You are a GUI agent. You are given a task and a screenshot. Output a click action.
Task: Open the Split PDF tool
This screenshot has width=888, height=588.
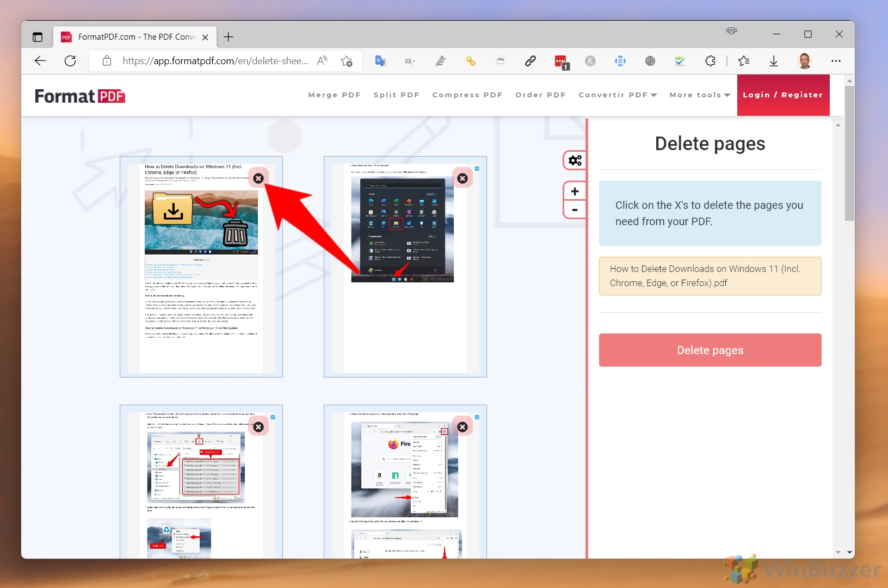397,95
